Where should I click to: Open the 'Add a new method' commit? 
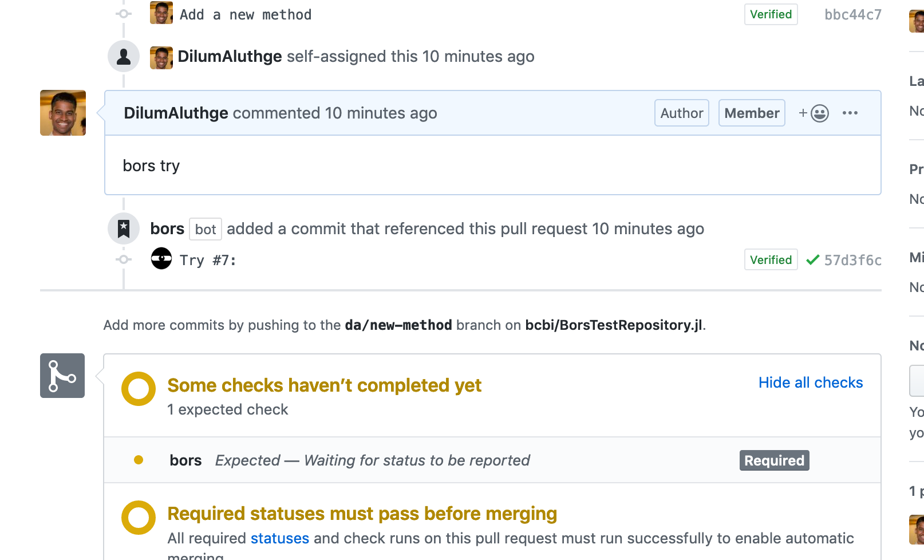click(246, 15)
